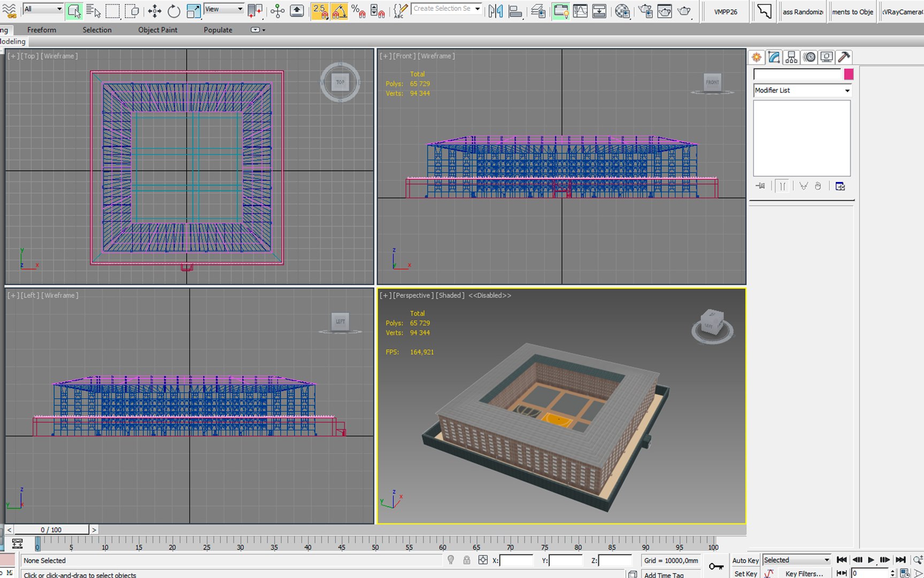The image size is (924, 578).
Task: Open the Object Paint ribbon tab
Action: (x=158, y=30)
